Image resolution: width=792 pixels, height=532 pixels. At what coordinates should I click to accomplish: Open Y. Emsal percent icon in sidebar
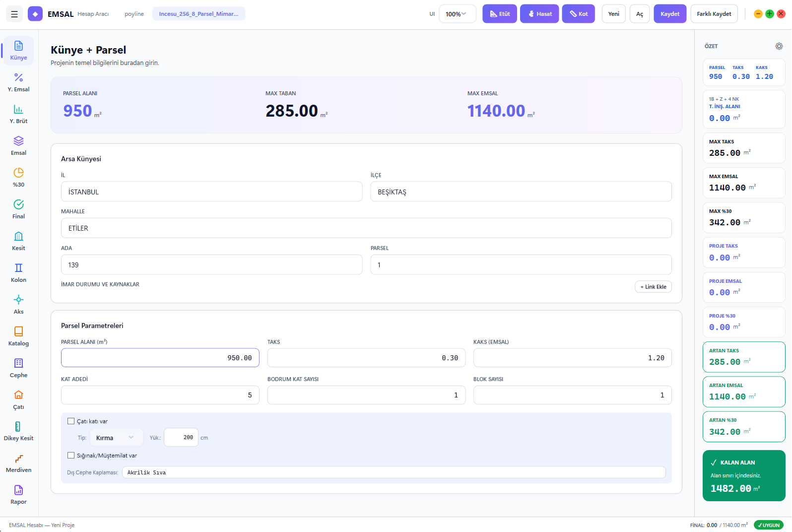coord(18,77)
